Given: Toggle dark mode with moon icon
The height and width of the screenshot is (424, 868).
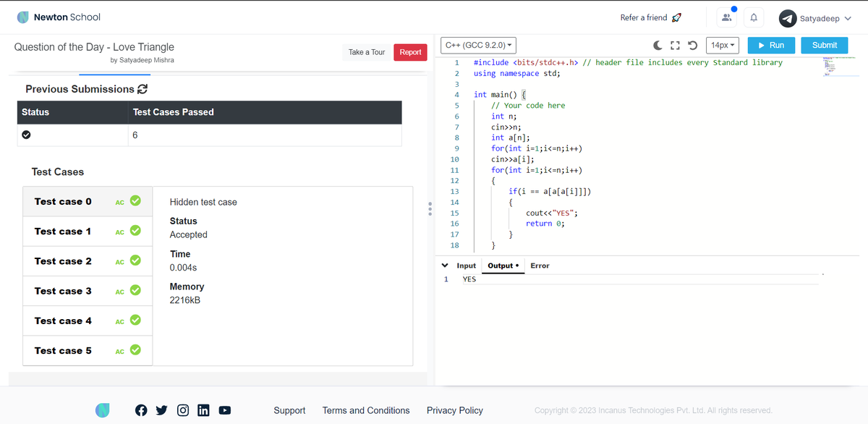Looking at the screenshot, I should (x=659, y=45).
